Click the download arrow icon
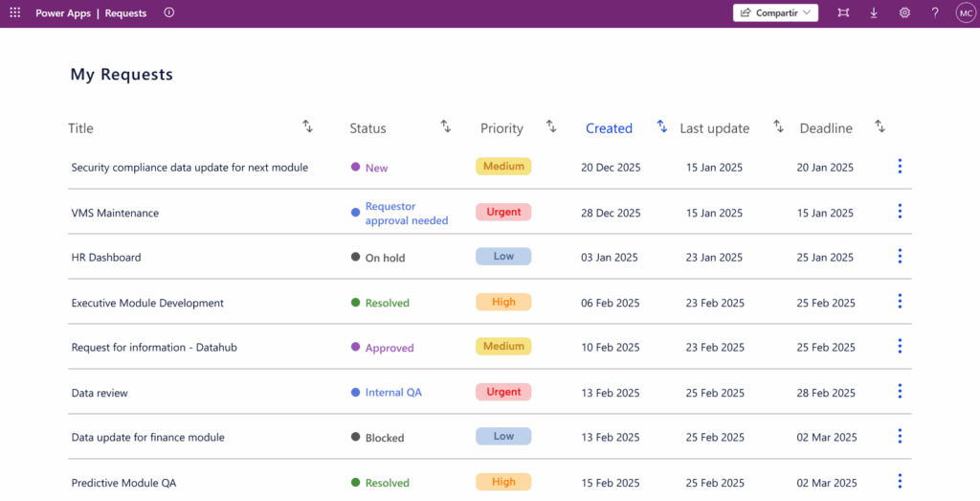This screenshot has width=980, height=501. coord(874,13)
